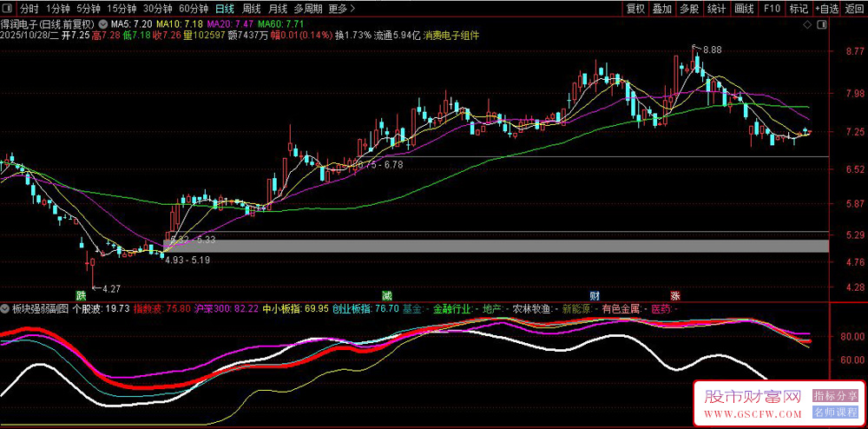This screenshot has height=429, width=868.
Task: Click the 农林牧渔 indicator label
Action: click(x=531, y=309)
